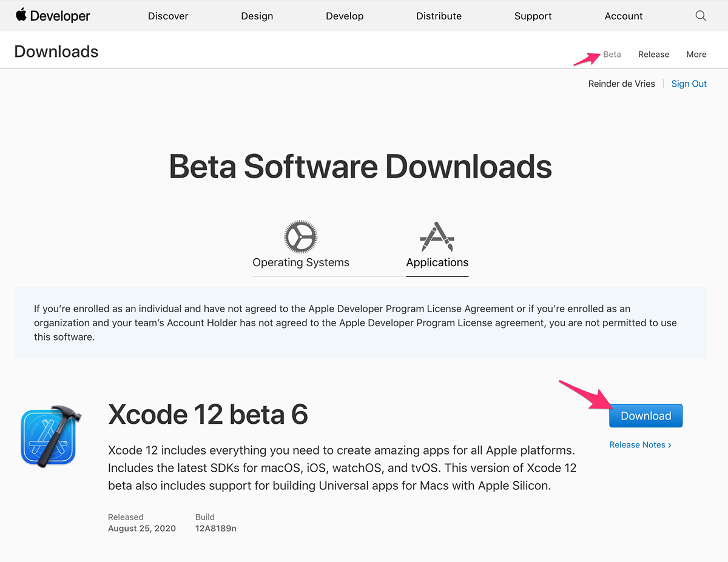Screen dimensions: 728x562
Task: Open the Release Notes link
Action: point(640,445)
